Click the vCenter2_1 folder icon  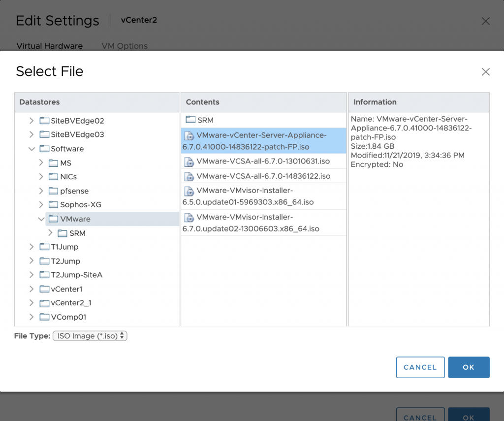pyautogui.click(x=44, y=303)
